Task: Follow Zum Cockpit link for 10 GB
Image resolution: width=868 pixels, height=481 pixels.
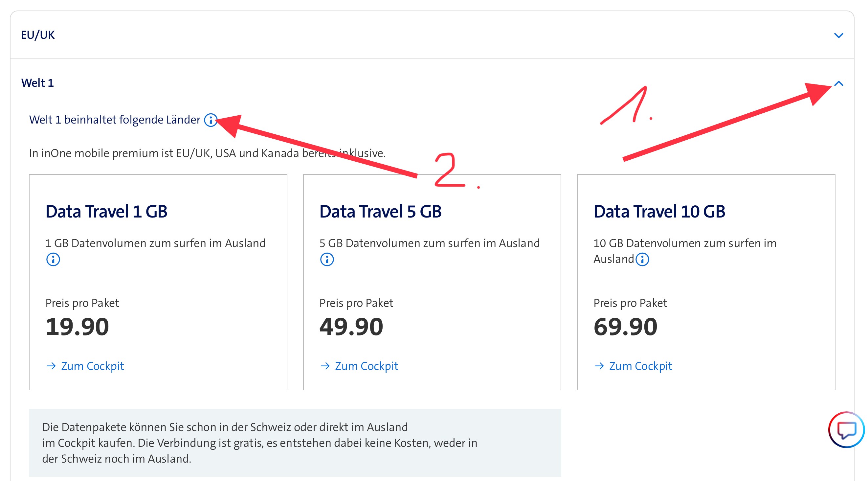Action: 640,366
